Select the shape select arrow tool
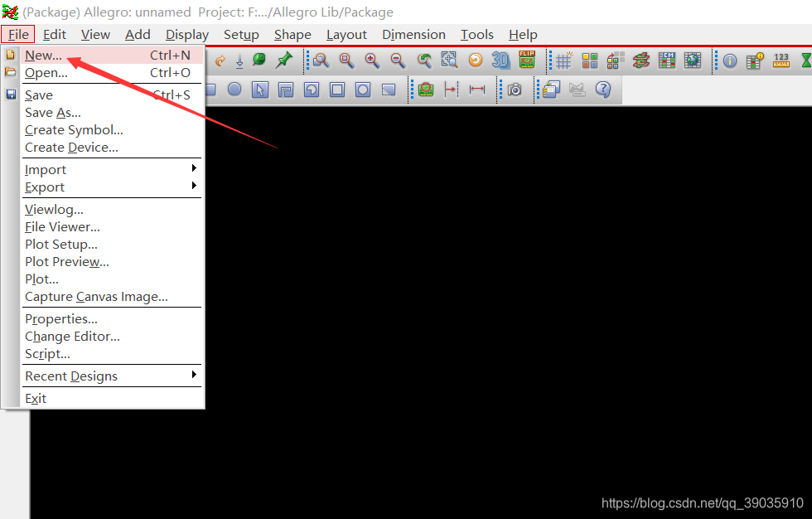812x519 pixels. 260,90
